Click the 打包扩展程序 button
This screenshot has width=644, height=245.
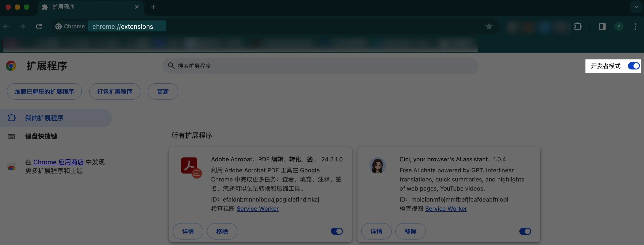pyautogui.click(x=115, y=92)
